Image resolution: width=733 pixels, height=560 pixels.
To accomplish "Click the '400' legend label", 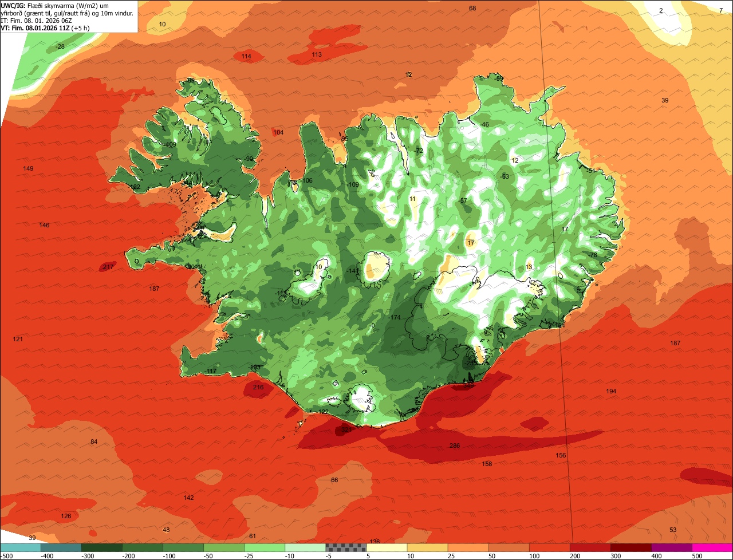I will (657, 555).
